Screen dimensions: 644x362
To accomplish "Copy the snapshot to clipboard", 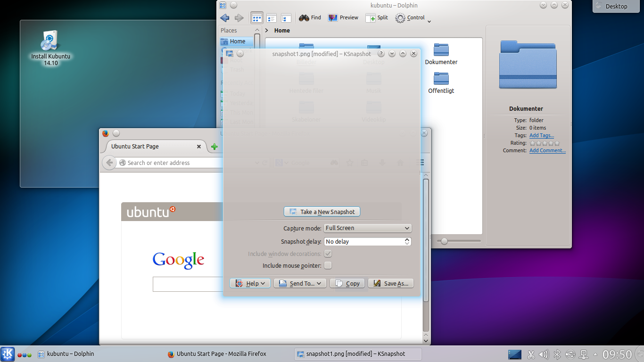I will pyautogui.click(x=347, y=283).
